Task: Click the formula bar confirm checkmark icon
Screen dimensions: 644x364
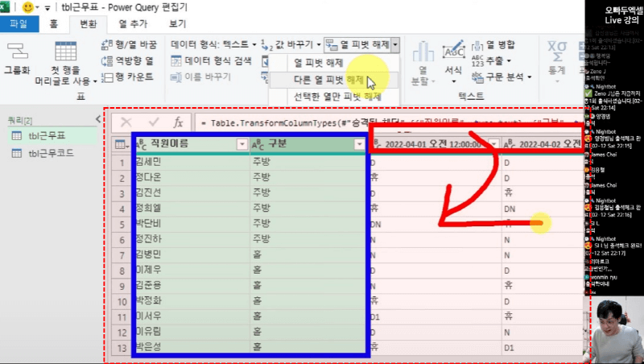Action: [154, 122]
